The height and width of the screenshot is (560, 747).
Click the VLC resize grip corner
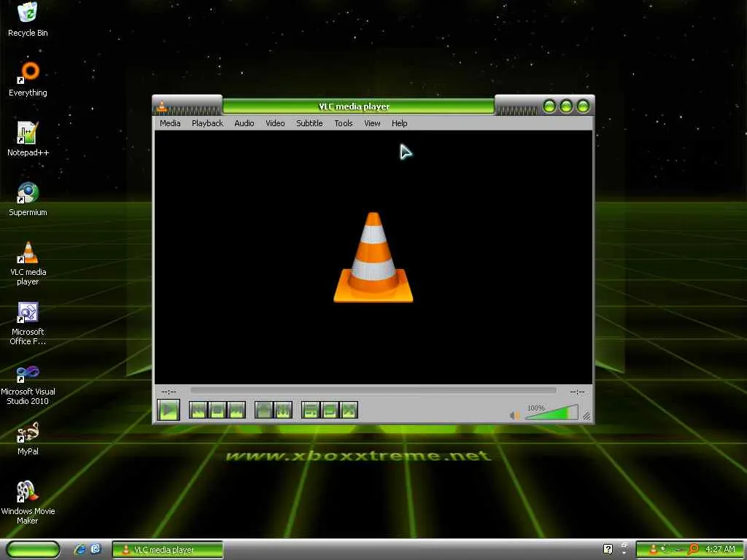pos(587,416)
